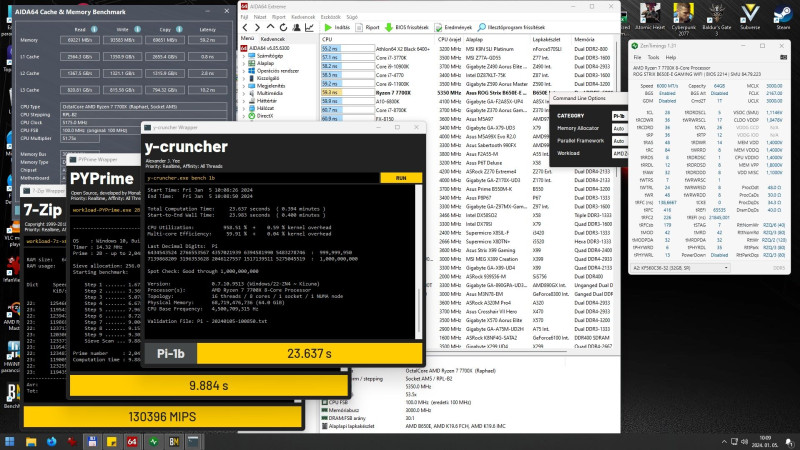Expand the Megjelenítés tree node
Image resolution: width=800 pixels, height=450 pixels.
pyautogui.click(x=244, y=86)
